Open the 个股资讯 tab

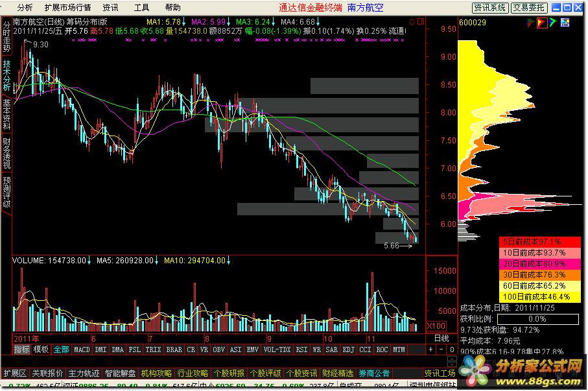301,373
